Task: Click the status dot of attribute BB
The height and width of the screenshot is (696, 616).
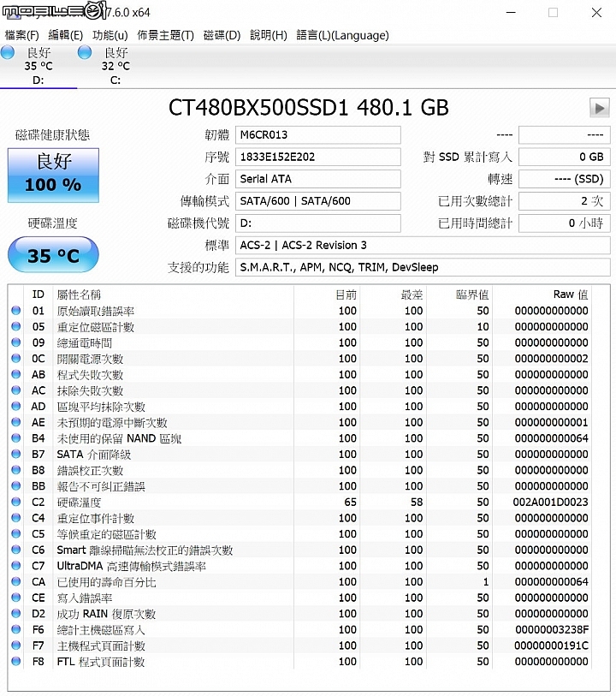Action: tap(16, 486)
